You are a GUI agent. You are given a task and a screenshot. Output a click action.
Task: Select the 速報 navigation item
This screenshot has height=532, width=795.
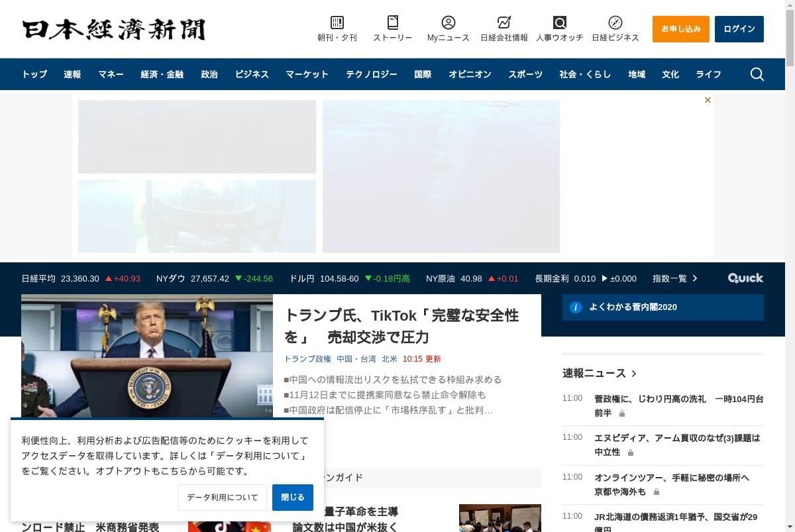(72, 74)
